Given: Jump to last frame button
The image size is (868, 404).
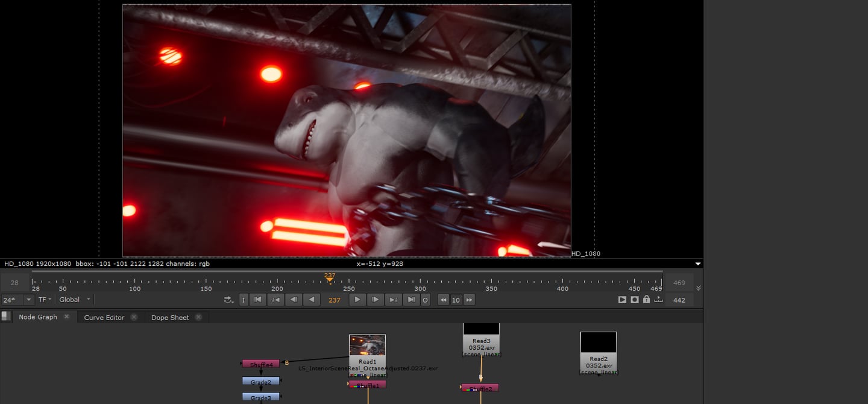Looking at the screenshot, I should pos(411,300).
